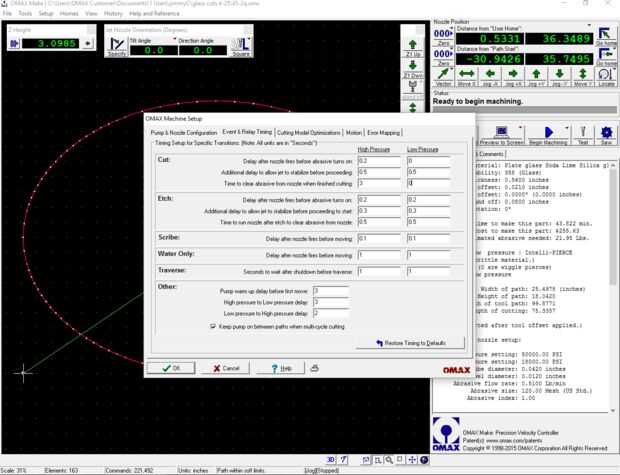The image size is (620, 475).
Task: Click the magnifier zoom icon in bottom toolbar
Action: pos(389,460)
